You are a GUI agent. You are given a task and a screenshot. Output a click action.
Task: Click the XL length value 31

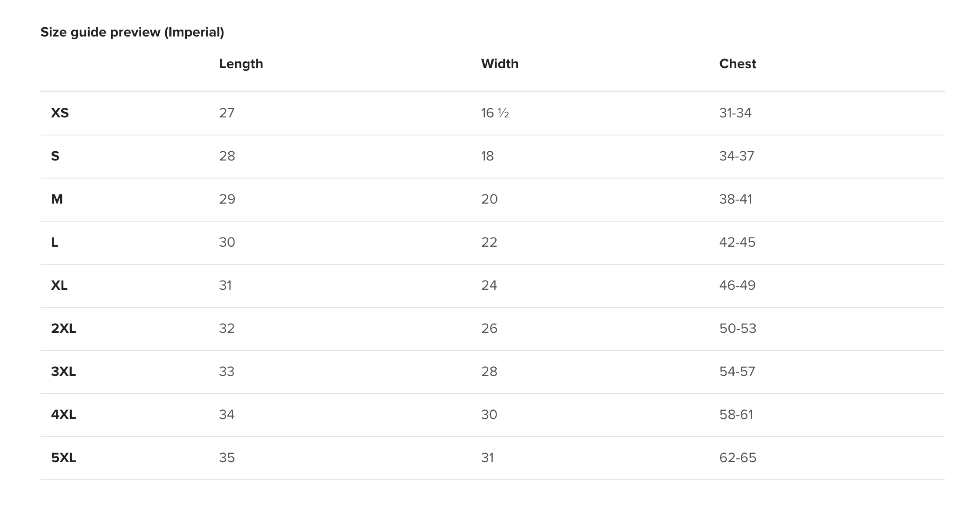(225, 285)
